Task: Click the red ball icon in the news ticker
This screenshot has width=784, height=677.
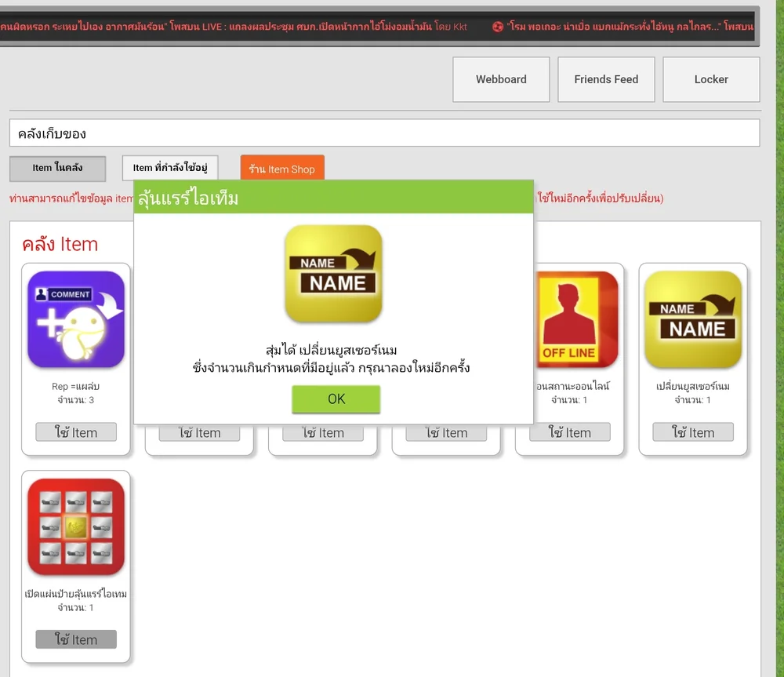Action: tap(498, 27)
